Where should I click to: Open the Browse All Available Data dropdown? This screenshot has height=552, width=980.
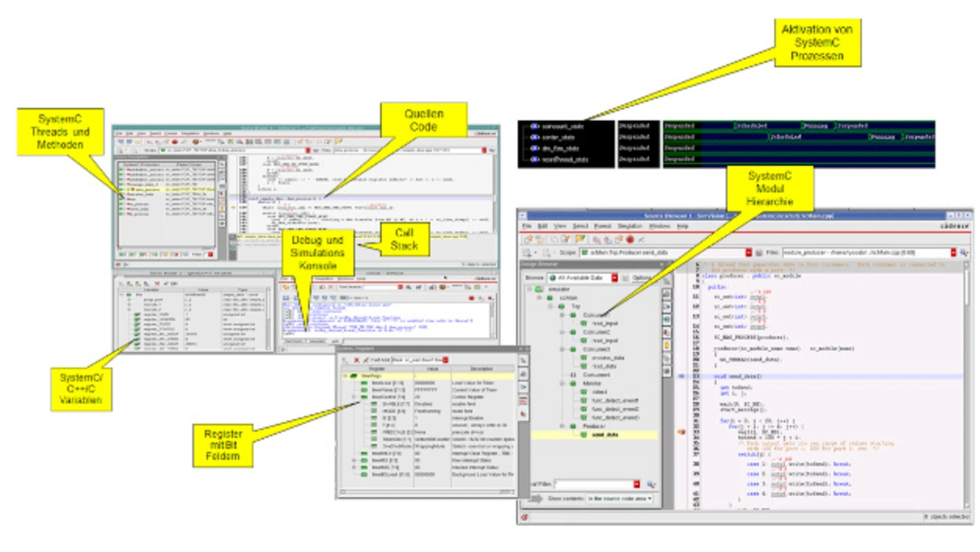pos(615,278)
